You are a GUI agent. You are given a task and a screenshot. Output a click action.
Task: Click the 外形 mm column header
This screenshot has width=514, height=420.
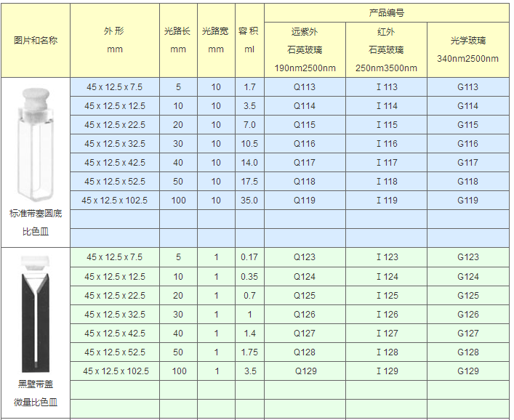click(115, 41)
